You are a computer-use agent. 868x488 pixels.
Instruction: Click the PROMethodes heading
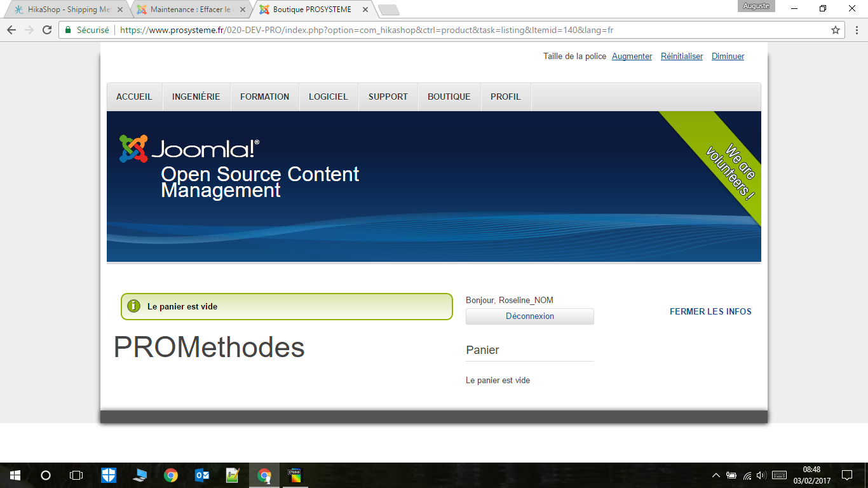[x=209, y=348]
